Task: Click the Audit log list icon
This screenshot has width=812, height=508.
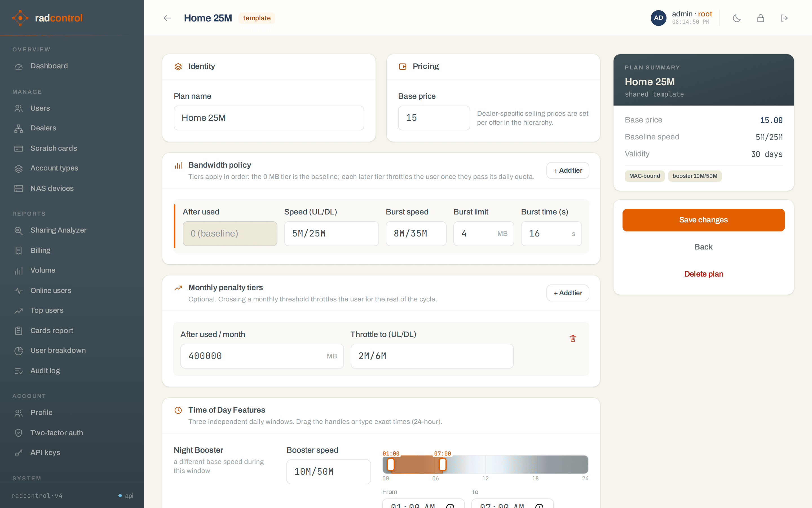Action: (x=19, y=371)
